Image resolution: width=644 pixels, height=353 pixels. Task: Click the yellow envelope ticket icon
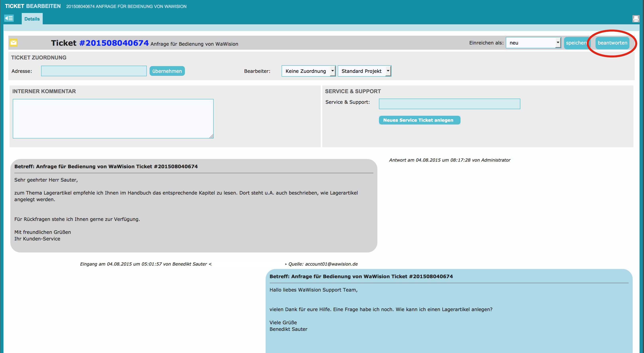tap(14, 43)
